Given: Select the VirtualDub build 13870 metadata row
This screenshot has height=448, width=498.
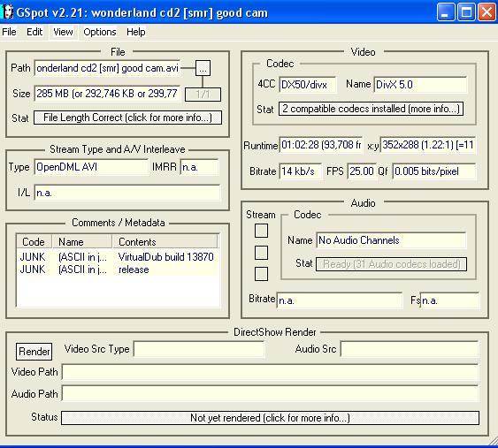Looking at the screenshot, I should click(x=118, y=256).
